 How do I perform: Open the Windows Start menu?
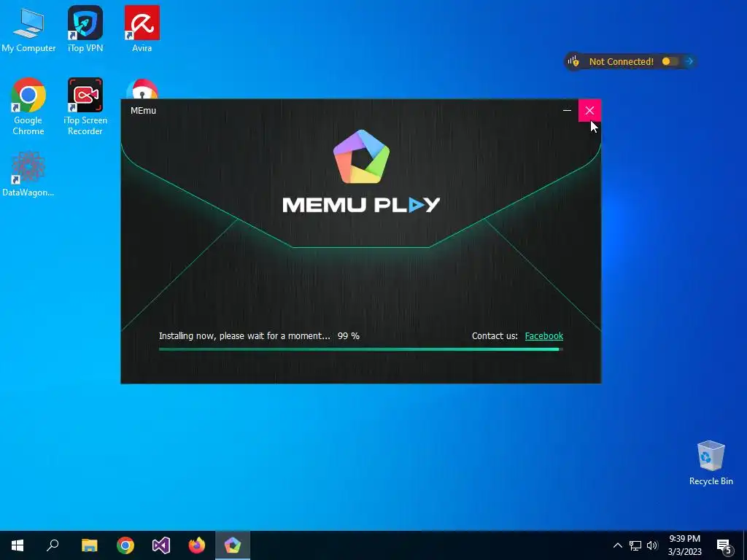click(18, 545)
